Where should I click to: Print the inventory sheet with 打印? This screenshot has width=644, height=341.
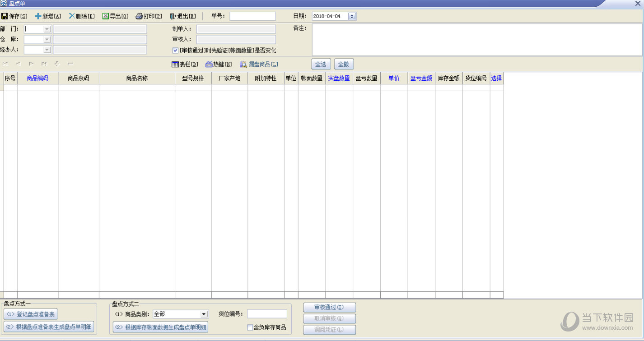click(x=149, y=16)
